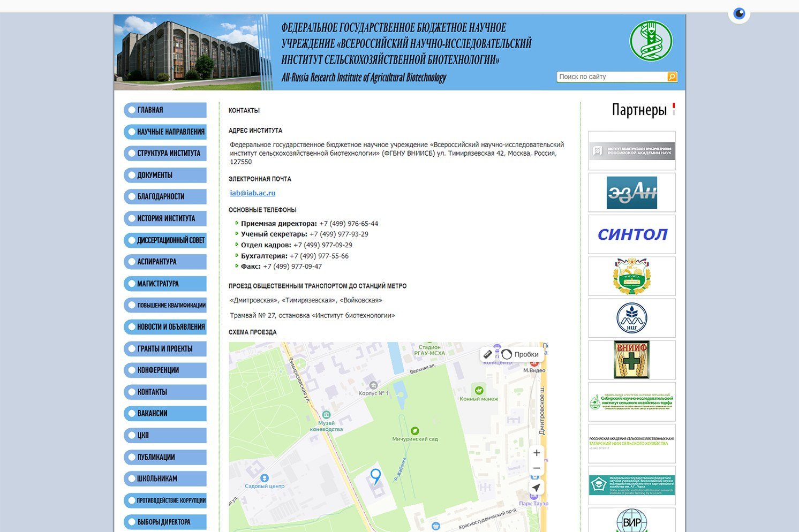Open the ИСТОРИЯ ИНСТИТУТА menu item
Image resolution: width=799 pixels, height=532 pixels.
click(x=165, y=218)
